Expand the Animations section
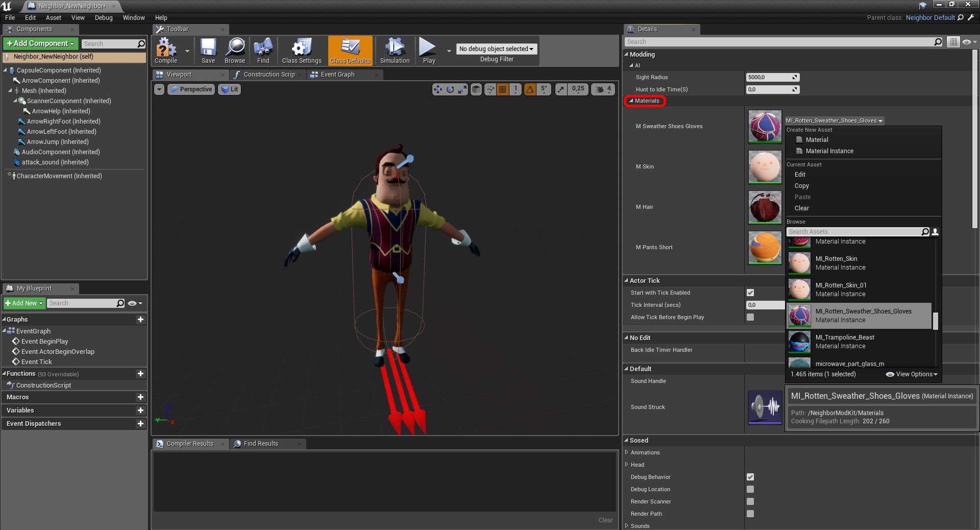The width and height of the screenshot is (980, 530). (x=627, y=452)
